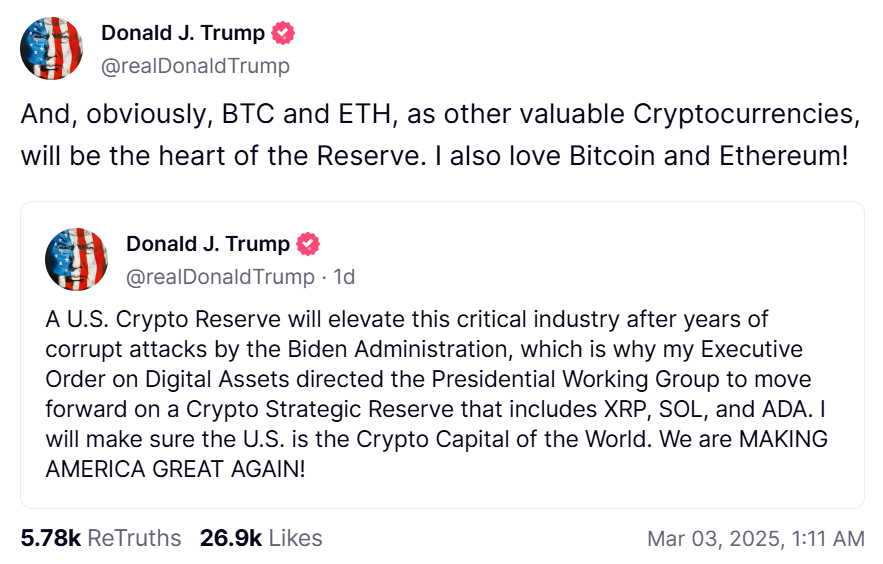Screen dimensions: 883x564
Task: Open Donald J. Trump profile from top name
Action: 183,33
